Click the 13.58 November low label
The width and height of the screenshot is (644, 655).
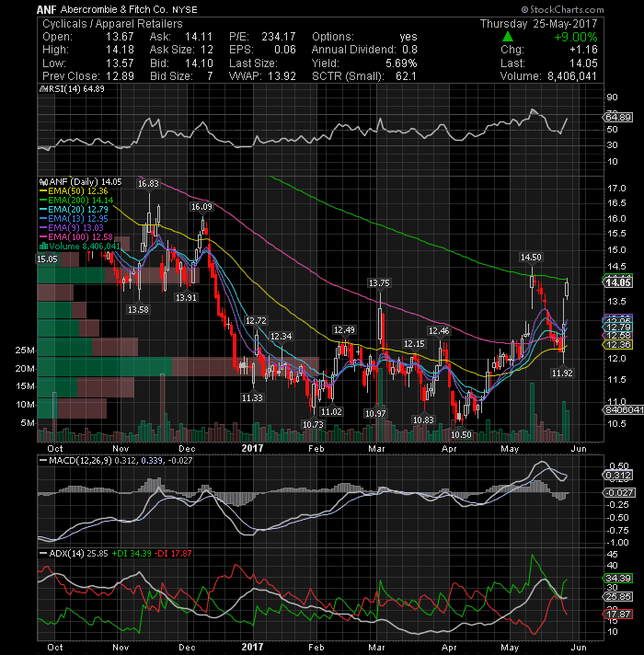coord(138,309)
